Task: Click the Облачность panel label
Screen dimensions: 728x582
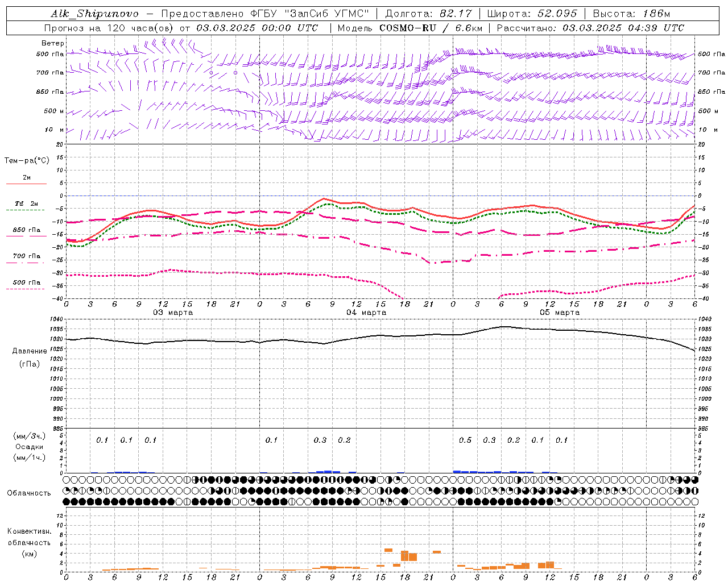Action: 29,493
